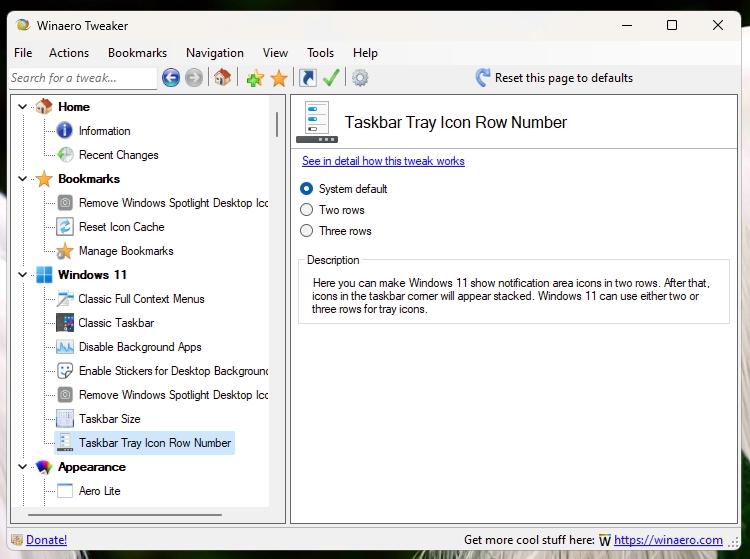750x559 pixels.
Task: Click the blue Back navigation arrow
Action: [171, 77]
